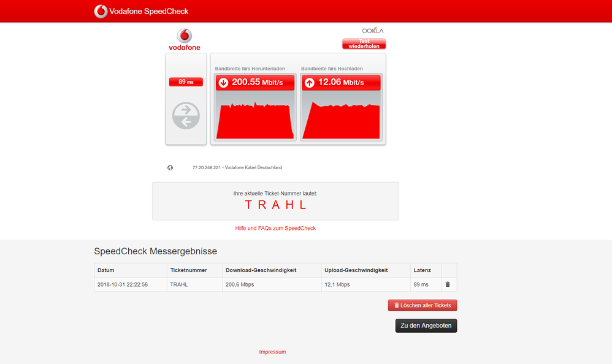Click the Ookla logo
Image resolution: width=612 pixels, height=364 pixels.
click(x=373, y=31)
